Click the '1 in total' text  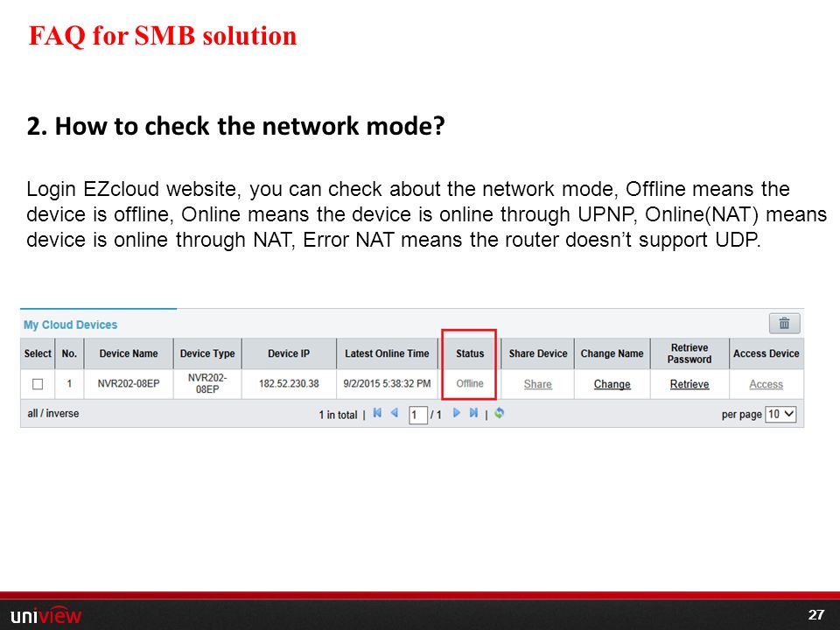(x=338, y=415)
